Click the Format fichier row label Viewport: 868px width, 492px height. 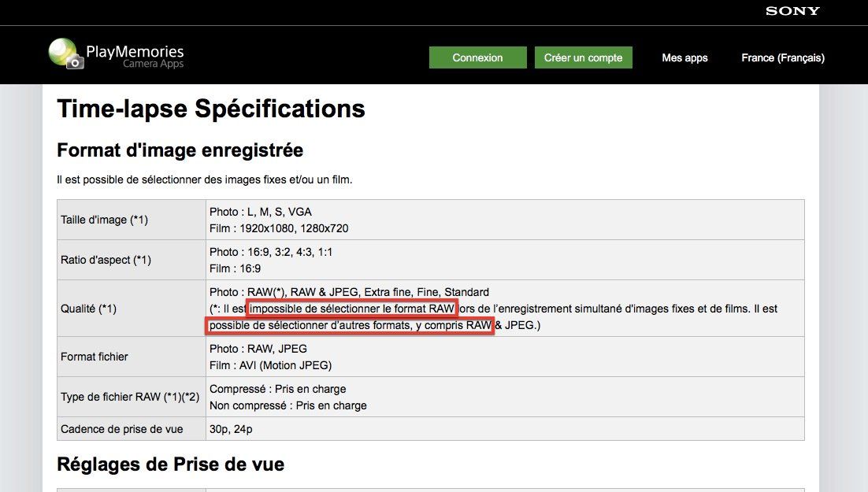pos(95,357)
